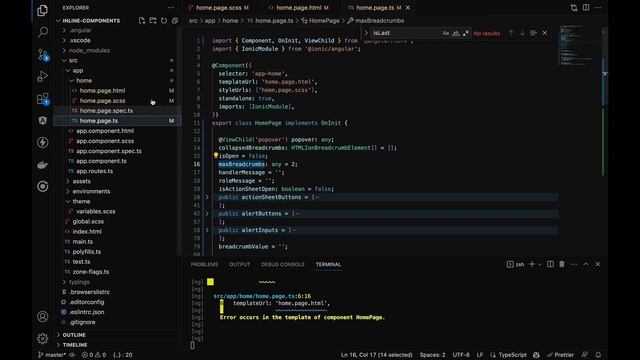
Task: Switch to home.page.html editor tab
Action: click(299, 8)
